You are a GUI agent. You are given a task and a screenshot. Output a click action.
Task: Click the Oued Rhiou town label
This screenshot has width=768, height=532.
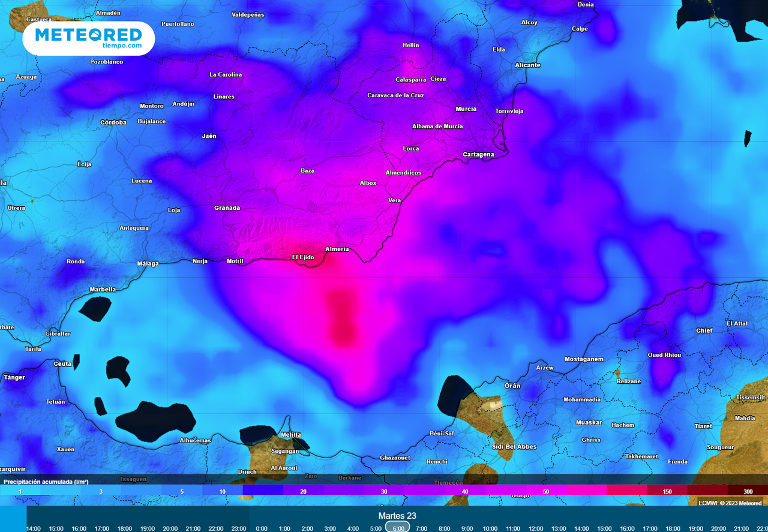(x=664, y=355)
